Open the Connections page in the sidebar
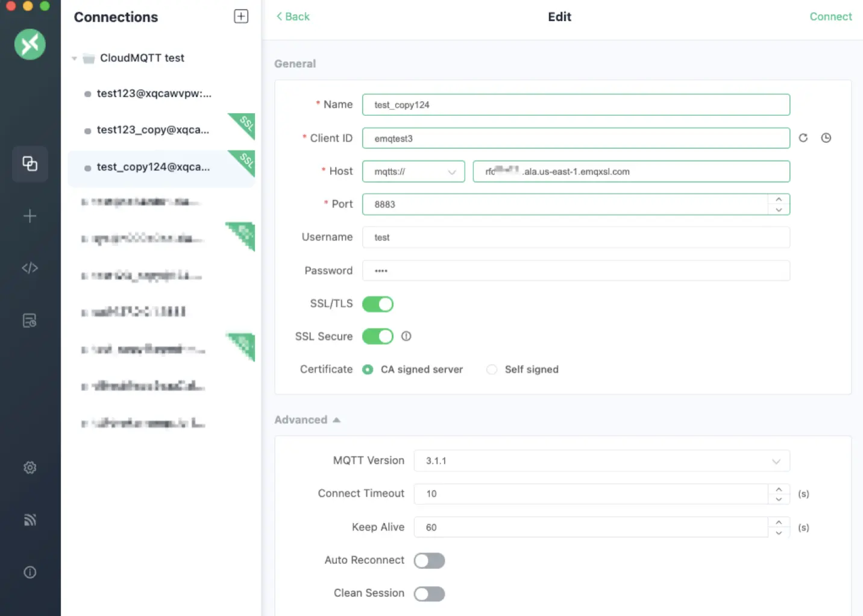Image resolution: width=863 pixels, height=616 pixels. (x=30, y=163)
